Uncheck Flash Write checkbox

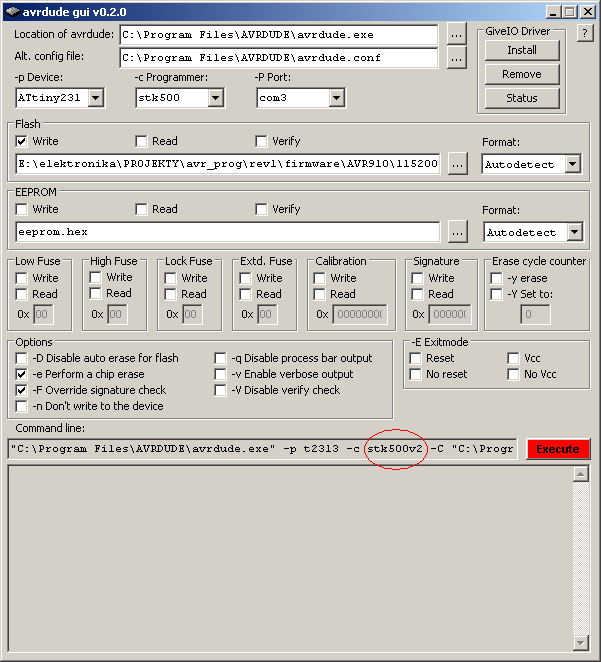point(21,141)
